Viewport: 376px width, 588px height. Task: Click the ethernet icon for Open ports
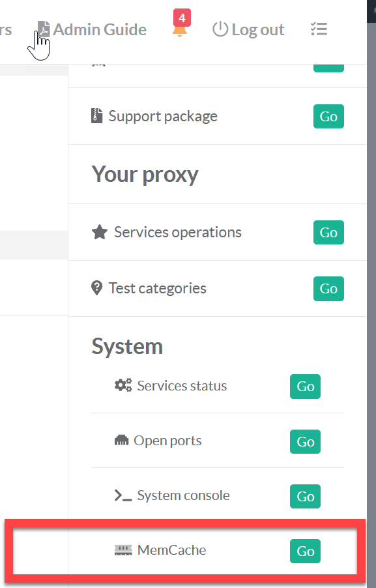121,440
